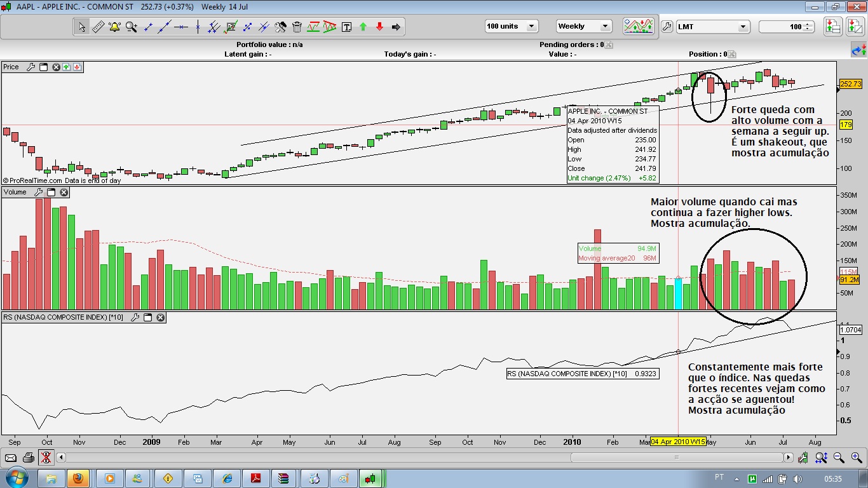Click the blue arrow trading shortcut icon

click(858, 50)
